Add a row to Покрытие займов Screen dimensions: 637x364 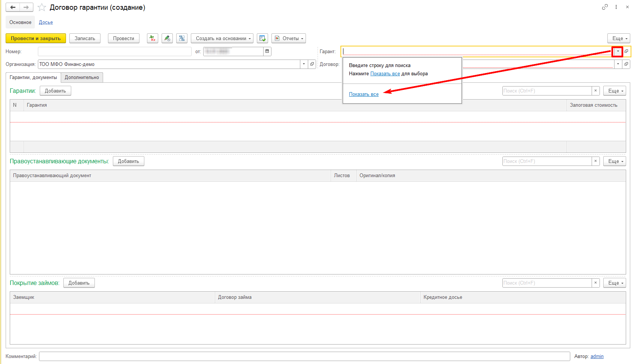pos(79,283)
